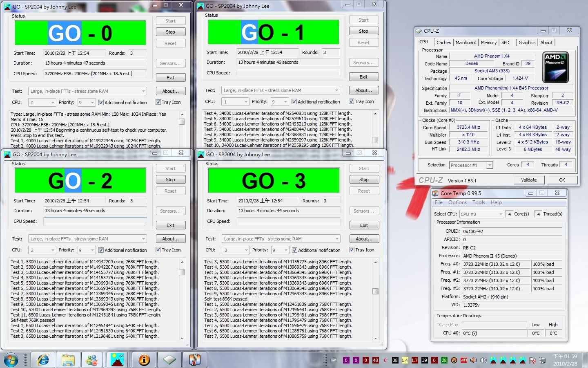Select the SP2004 volcano taskbar button
The width and height of the screenshot is (588, 368).
tap(118, 360)
